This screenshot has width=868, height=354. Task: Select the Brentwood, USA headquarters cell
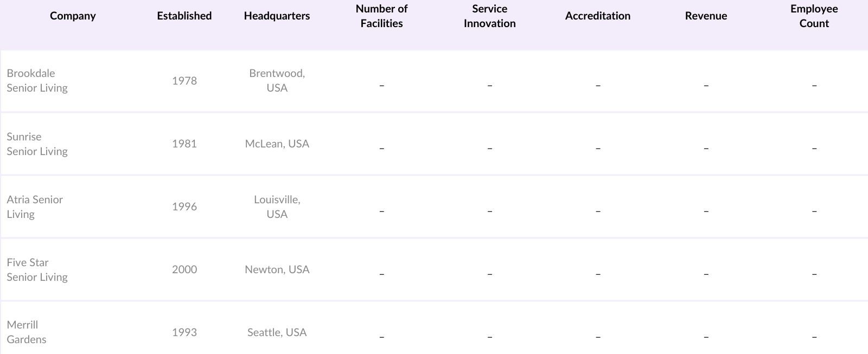click(277, 81)
